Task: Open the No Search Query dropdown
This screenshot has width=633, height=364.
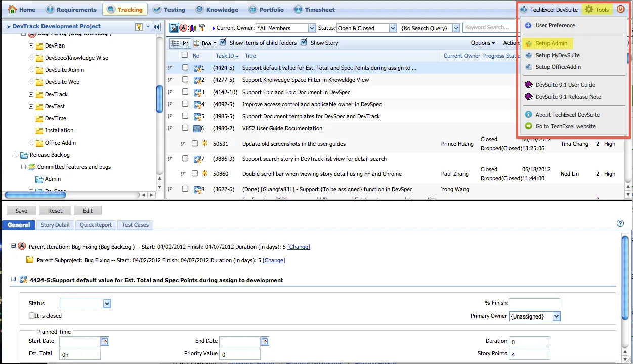Action: pos(430,28)
